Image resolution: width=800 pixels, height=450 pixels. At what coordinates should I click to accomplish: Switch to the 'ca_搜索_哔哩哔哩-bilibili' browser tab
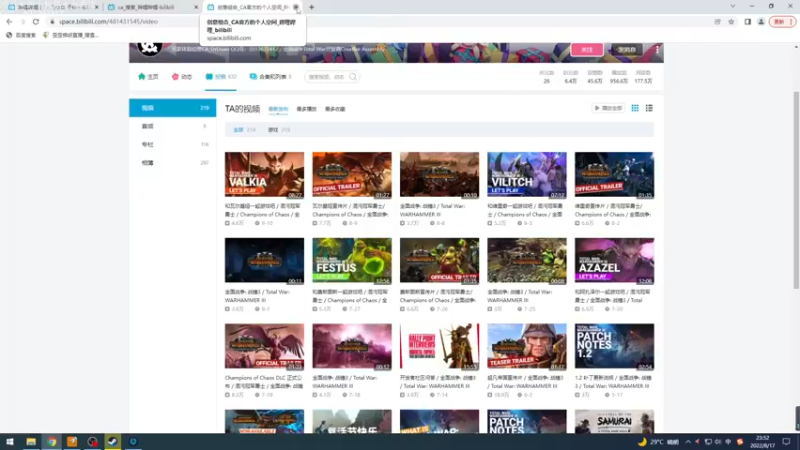tap(152, 7)
